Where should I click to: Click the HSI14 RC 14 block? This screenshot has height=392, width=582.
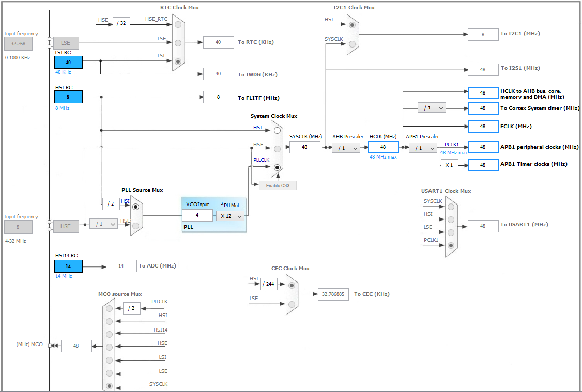68,266
